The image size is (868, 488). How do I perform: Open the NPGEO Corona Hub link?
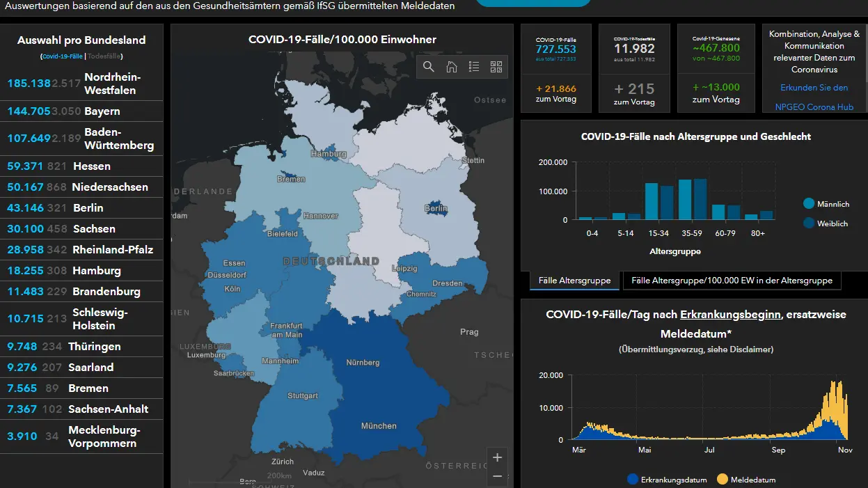[814, 107]
